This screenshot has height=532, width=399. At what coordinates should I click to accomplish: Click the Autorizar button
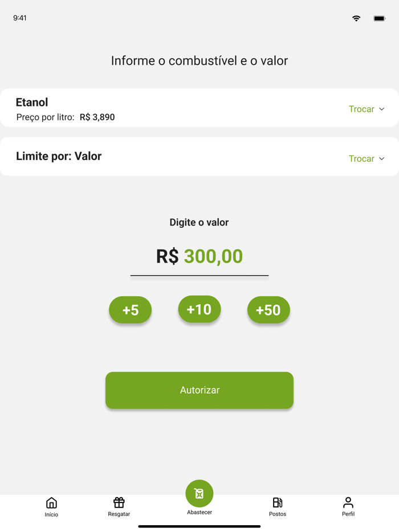tap(199, 390)
